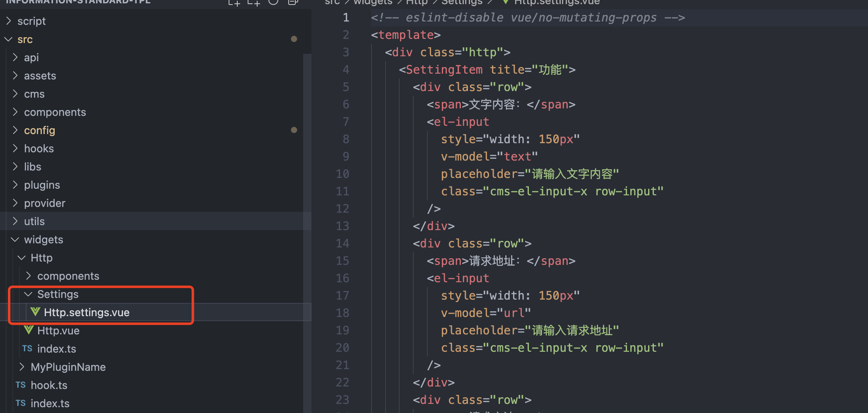This screenshot has width=868, height=413.
Task: Click the TS icon next to hook.ts
Action: tap(21, 385)
